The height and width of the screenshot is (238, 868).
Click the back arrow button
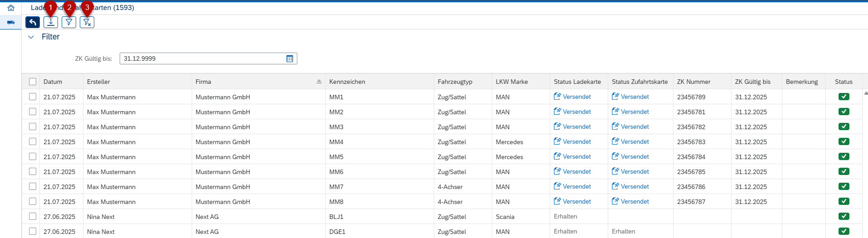click(33, 22)
